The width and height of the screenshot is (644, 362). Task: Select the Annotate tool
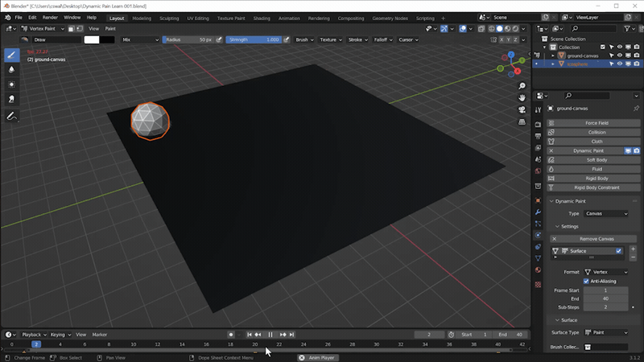click(11, 117)
